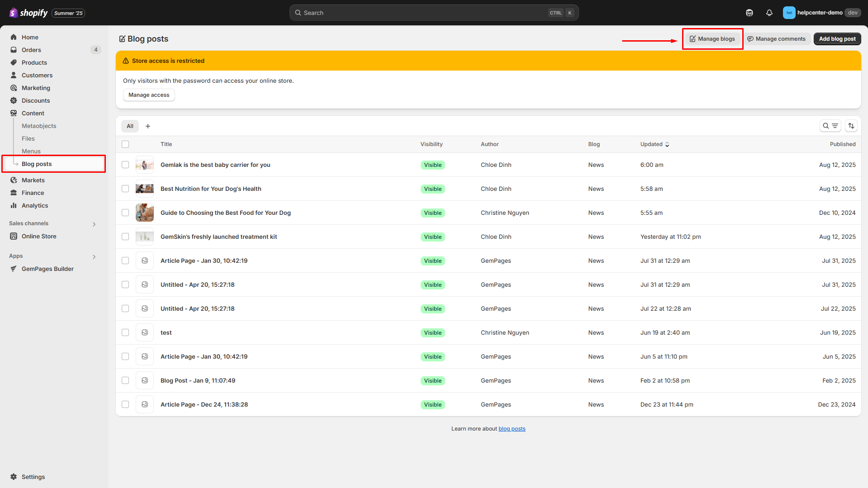Follow the 'blog posts' learn more link

click(x=512, y=429)
